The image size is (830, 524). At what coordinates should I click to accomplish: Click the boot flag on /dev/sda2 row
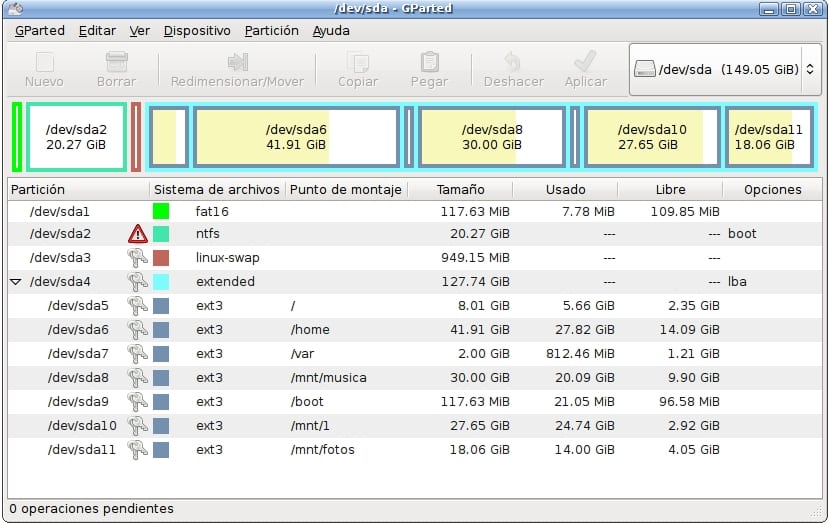click(x=742, y=233)
